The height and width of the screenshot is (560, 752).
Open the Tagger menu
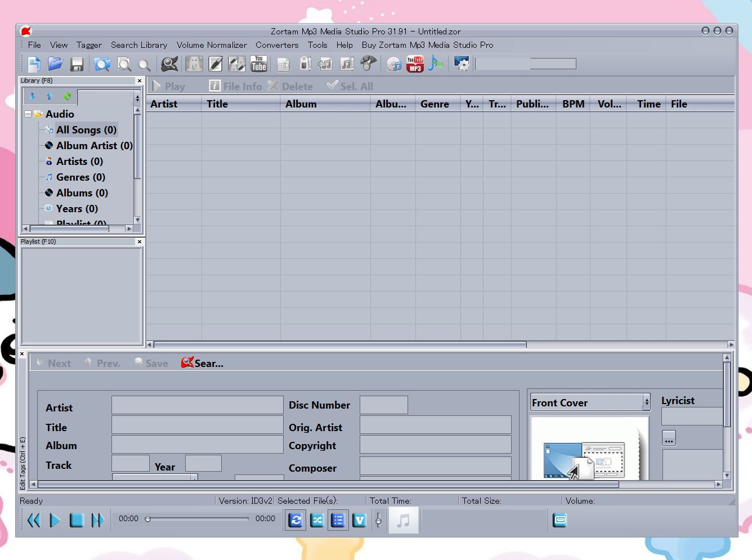[x=89, y=45]
